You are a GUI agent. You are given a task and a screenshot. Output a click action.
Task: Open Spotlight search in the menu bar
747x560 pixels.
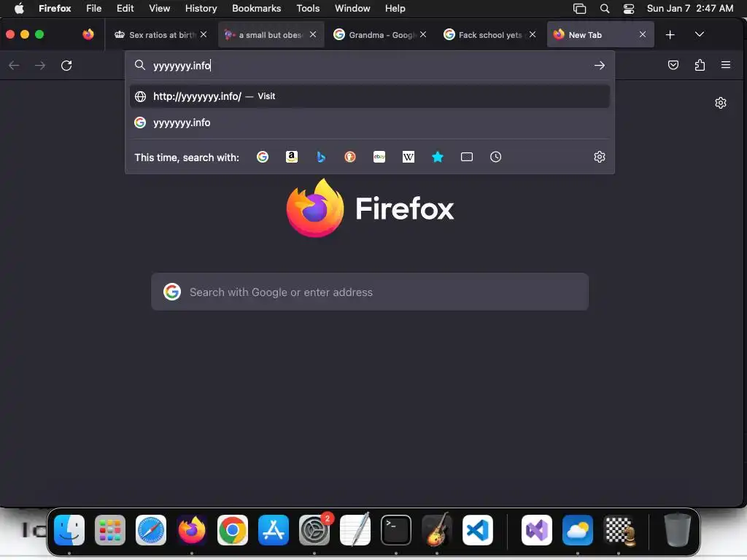coord(605,9)
